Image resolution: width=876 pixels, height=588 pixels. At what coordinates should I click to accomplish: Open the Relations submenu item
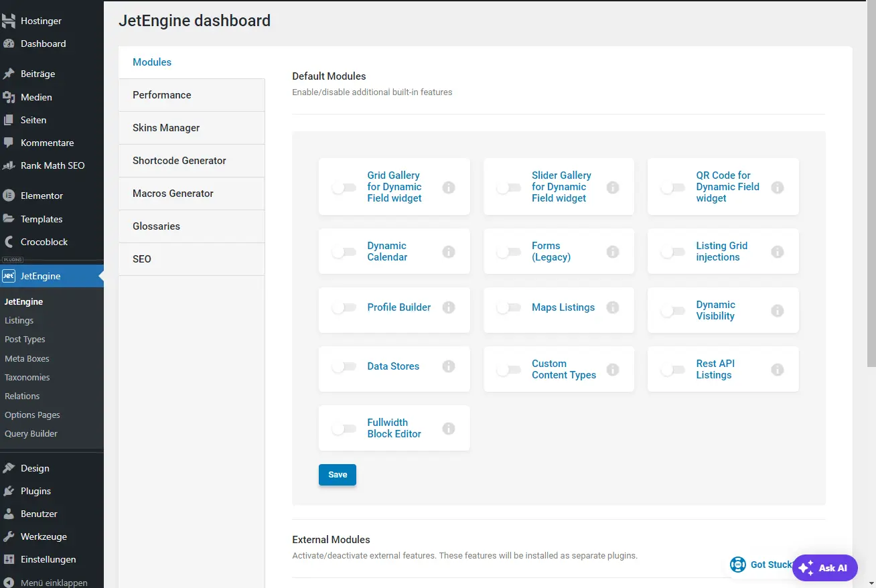pyautogui.click(x=22, y=396)
